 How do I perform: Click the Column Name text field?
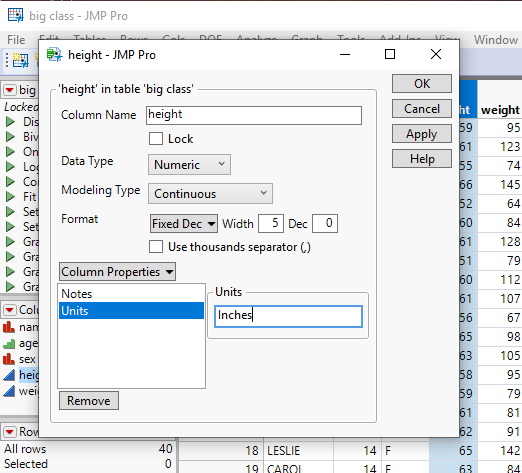pyautogui.click(x=254, y=115)
